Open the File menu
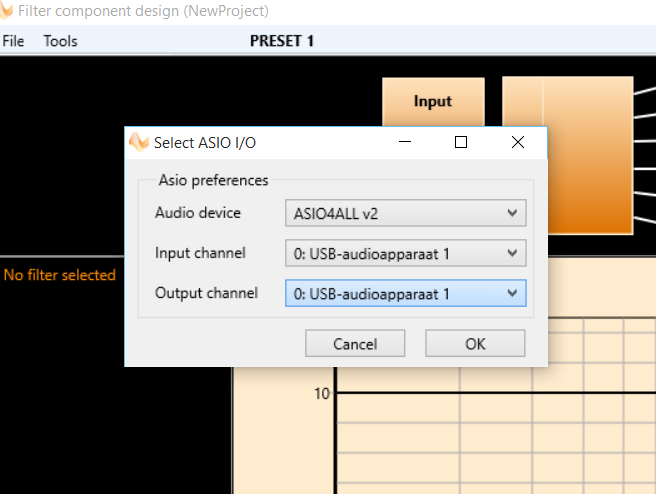 tap(13, 41)
